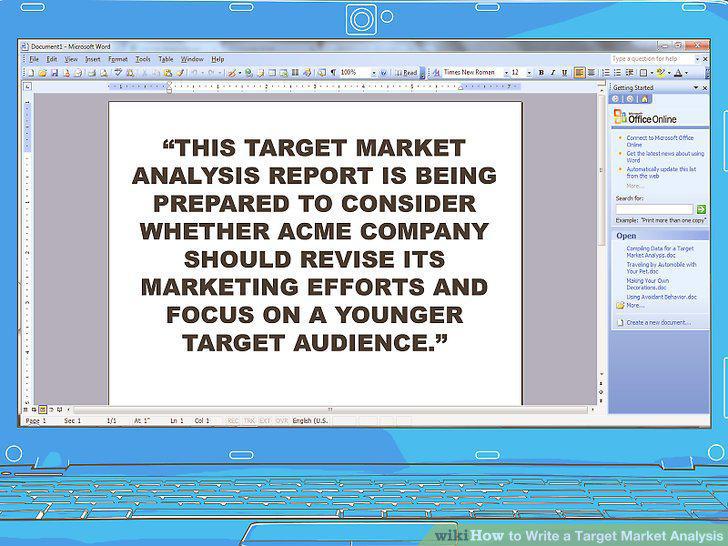Click the Insert Table icon in the toolbar
728x546 pixels.
[272, 72]
